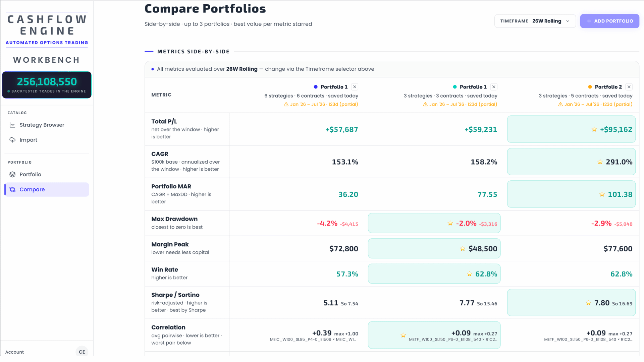Click the Portfolio 2 column header name
The width and height of the screenshot is (644, 362).
608,87
